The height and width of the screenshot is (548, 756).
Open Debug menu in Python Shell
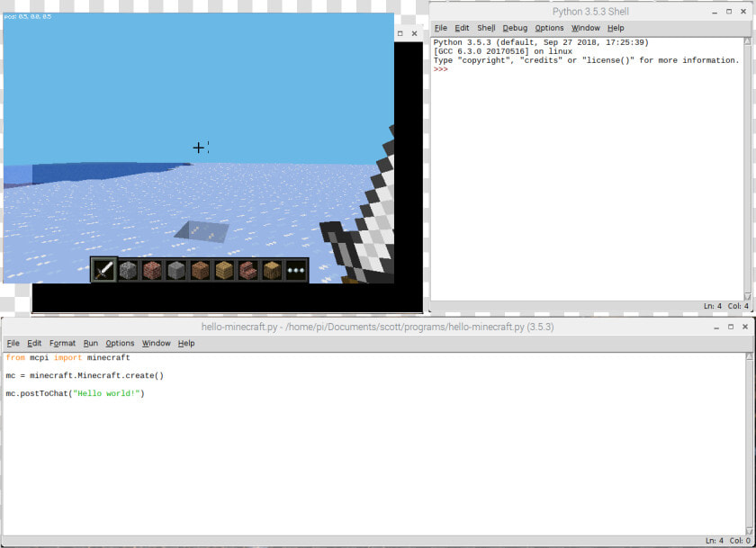pyautogui.click(x=515, y=28)
